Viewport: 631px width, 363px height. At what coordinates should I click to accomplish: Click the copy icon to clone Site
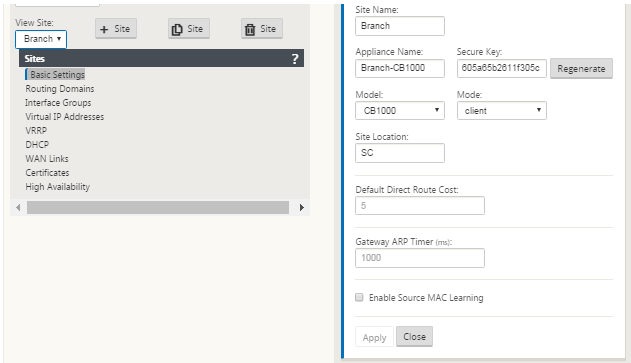[177, 29]
